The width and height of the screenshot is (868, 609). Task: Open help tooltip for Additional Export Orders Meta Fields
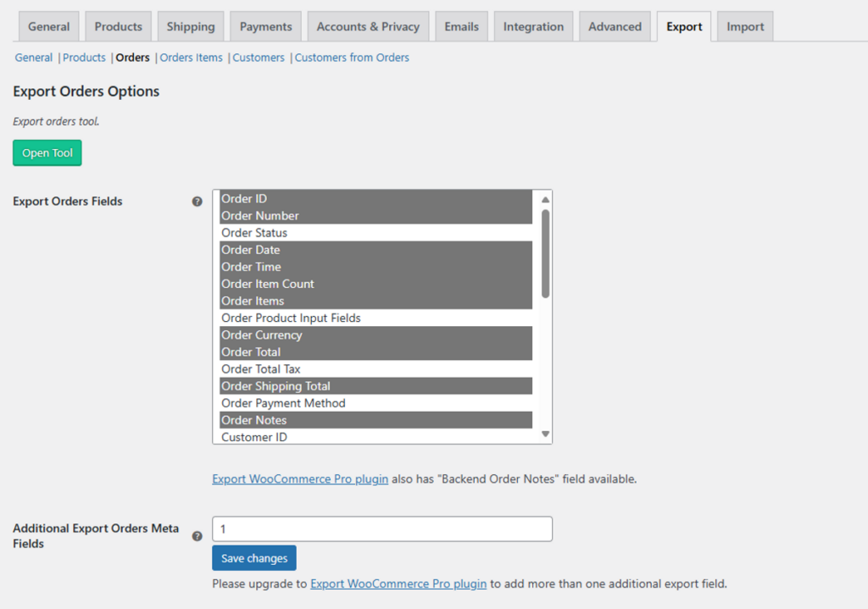pyautogui.click(x=197, y=536)
